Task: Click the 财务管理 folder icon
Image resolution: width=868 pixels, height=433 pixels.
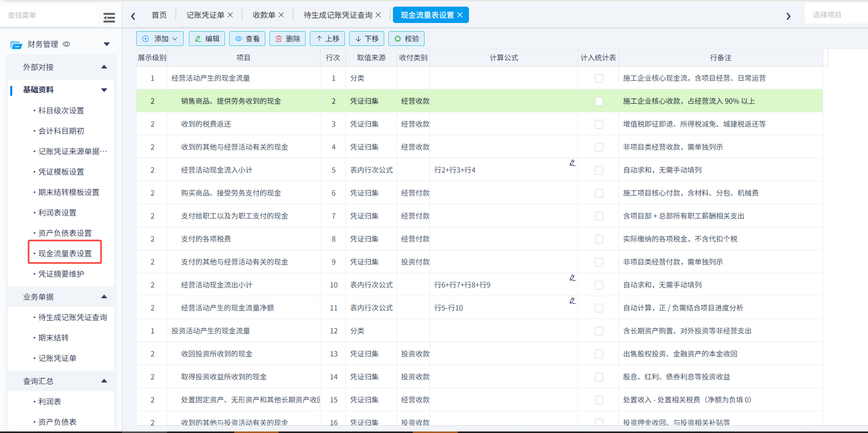Action: [x=16, y=44]
